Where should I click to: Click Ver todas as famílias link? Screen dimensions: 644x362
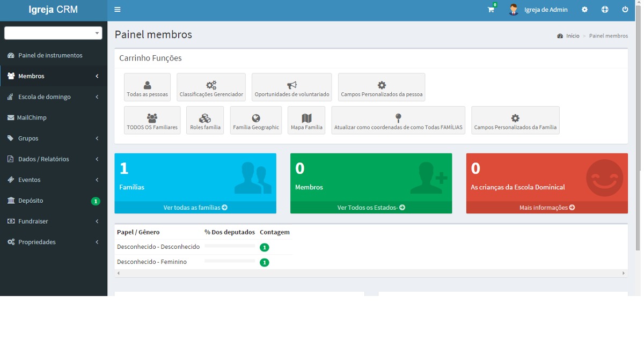tap(195, 208)
